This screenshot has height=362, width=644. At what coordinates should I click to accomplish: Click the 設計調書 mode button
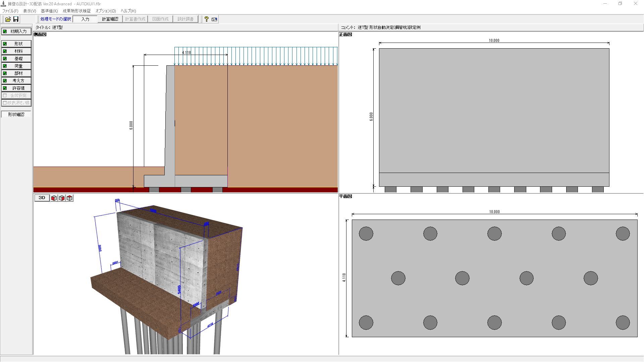(185, 19)
